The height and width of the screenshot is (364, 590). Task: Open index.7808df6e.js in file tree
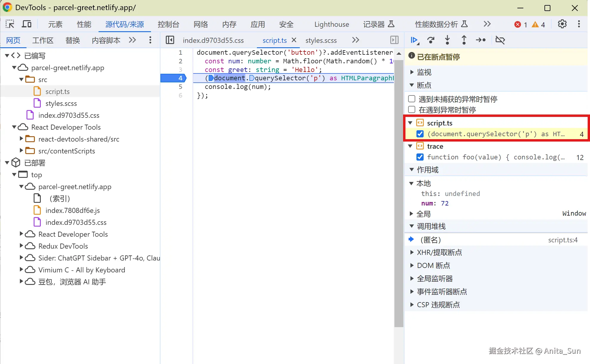(x=72, y=211)
